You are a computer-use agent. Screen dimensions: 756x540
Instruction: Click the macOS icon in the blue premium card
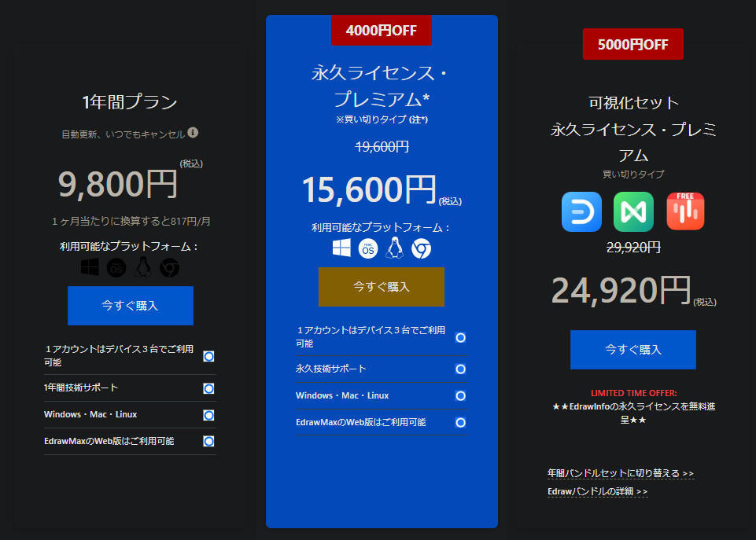point(368,248)
